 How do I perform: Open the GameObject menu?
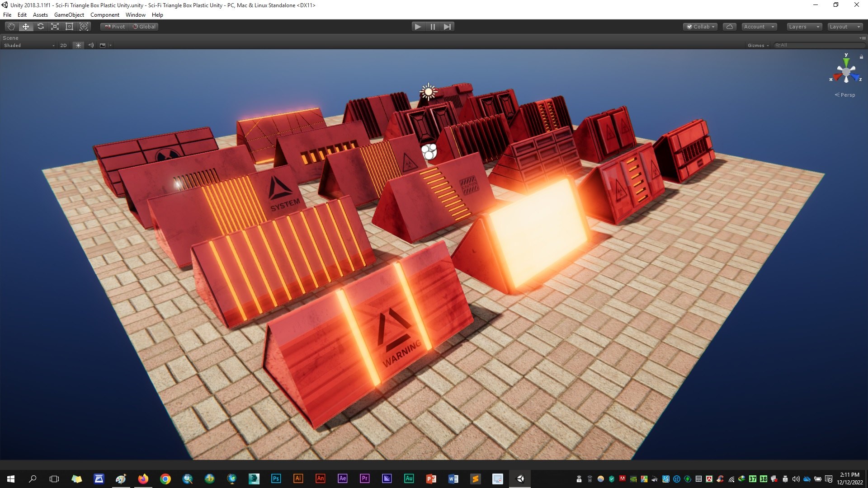[x=69, y=15]
